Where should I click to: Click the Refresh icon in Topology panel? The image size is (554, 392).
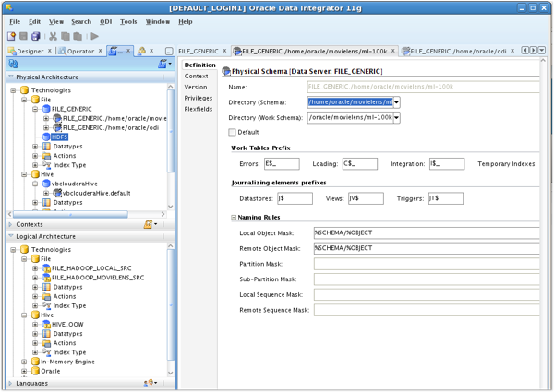[13, 64]
